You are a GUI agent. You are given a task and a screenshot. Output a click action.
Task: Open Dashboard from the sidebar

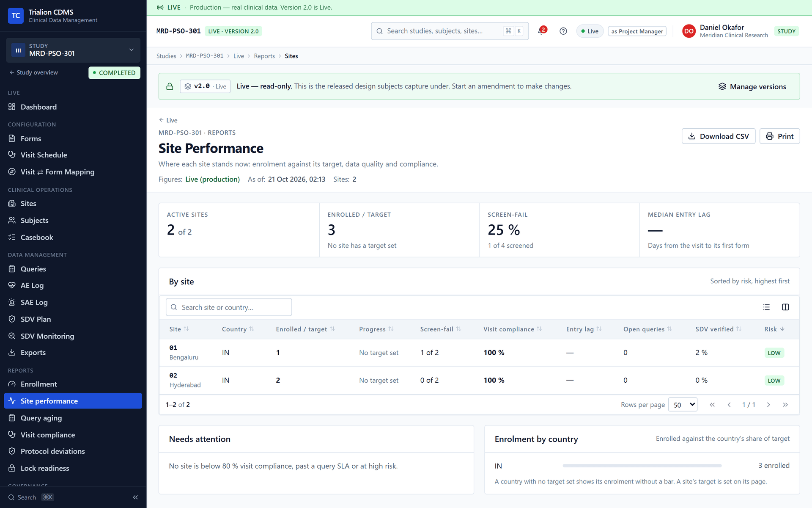click(x=73, y=107)
